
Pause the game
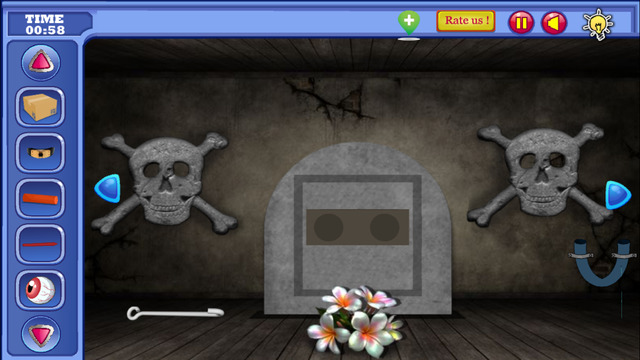click(521, 22)
